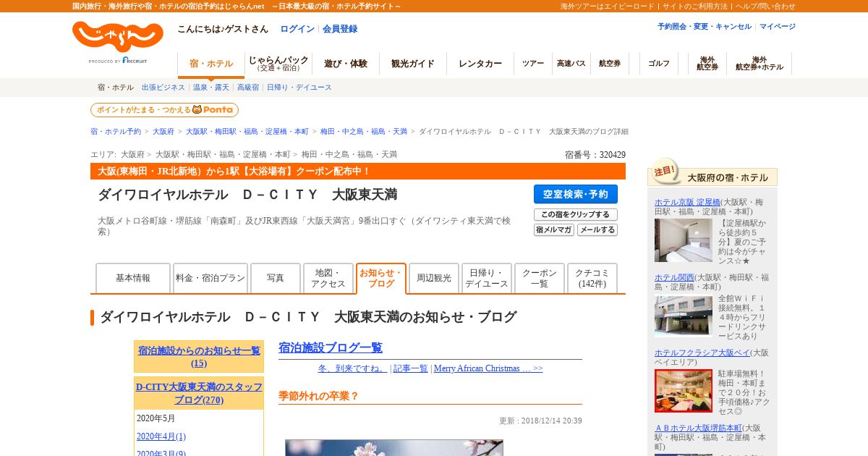Screen dimensions: 868x456
Task: Open ホテル京阪 淀屋橋 link
Action: click(687, 202)
